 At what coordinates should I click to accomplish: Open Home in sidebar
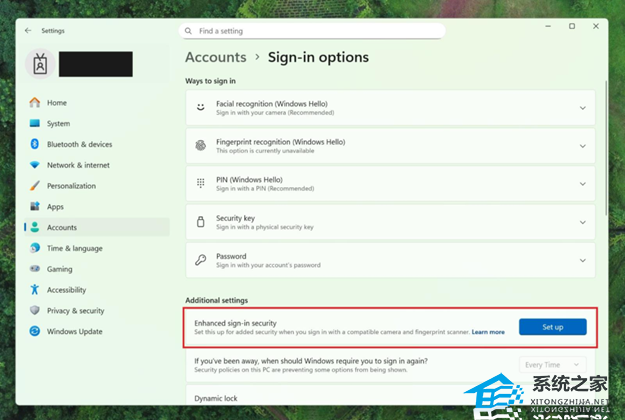96,102
